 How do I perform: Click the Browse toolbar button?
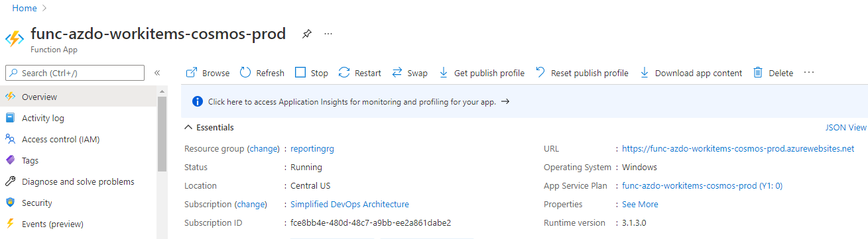pyautogui.click(x=208, y=73)
